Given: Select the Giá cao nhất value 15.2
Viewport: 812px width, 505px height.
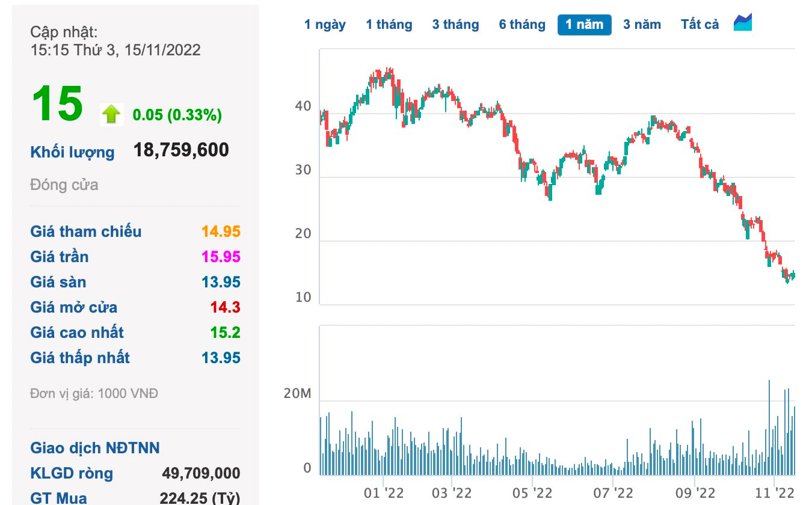Looking at the screenshot, I should 225,332.
